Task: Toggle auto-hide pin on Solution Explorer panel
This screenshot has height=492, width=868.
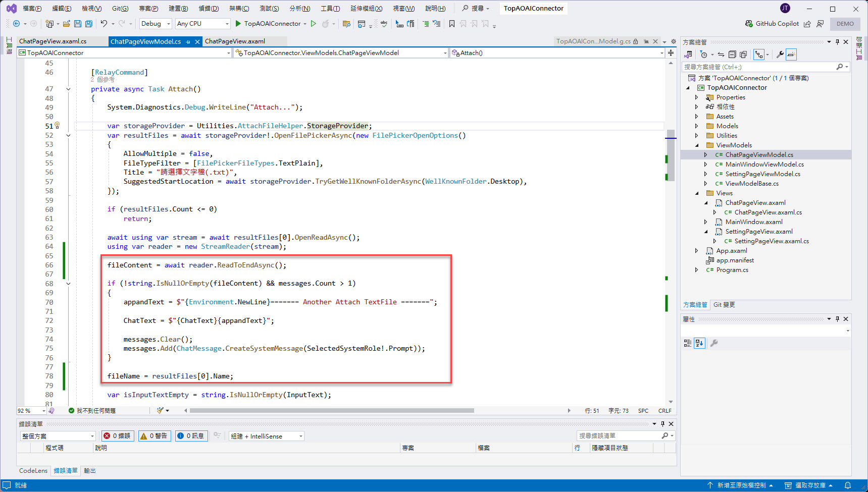Action: (837, 42)
